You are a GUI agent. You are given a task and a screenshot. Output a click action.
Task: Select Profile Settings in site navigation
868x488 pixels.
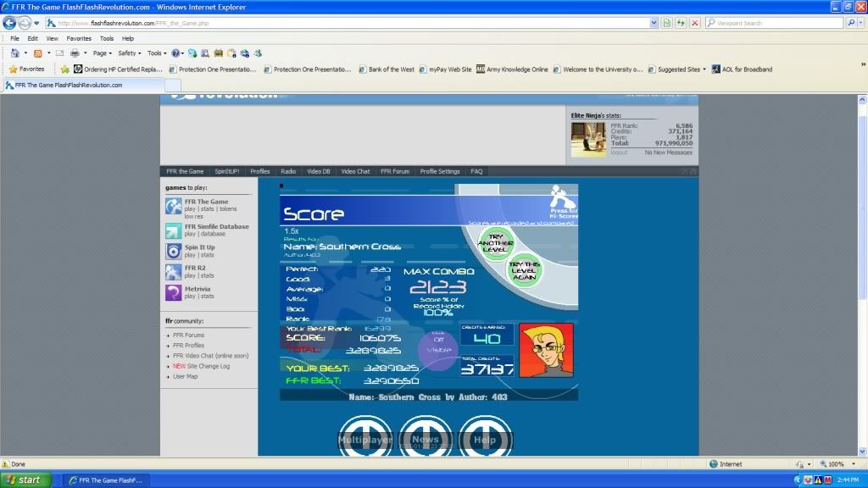pos(439,171)
